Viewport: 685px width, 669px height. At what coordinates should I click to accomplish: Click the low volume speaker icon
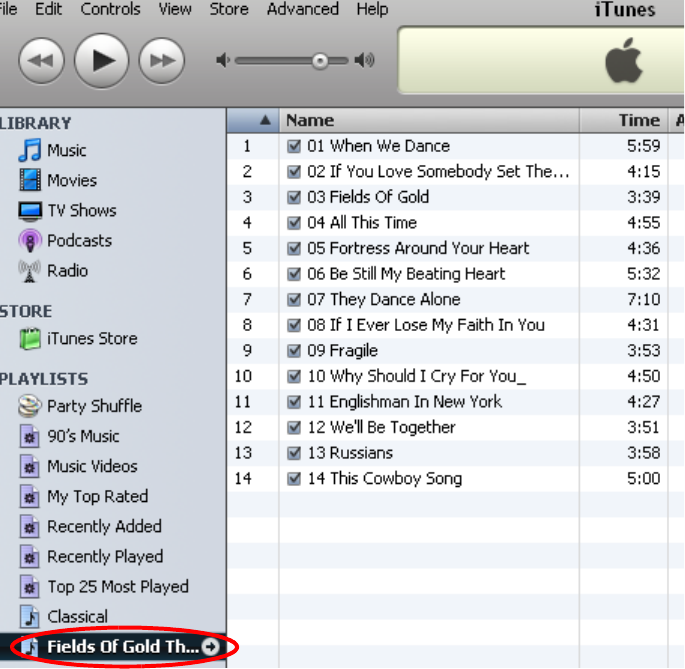[223, 60]
